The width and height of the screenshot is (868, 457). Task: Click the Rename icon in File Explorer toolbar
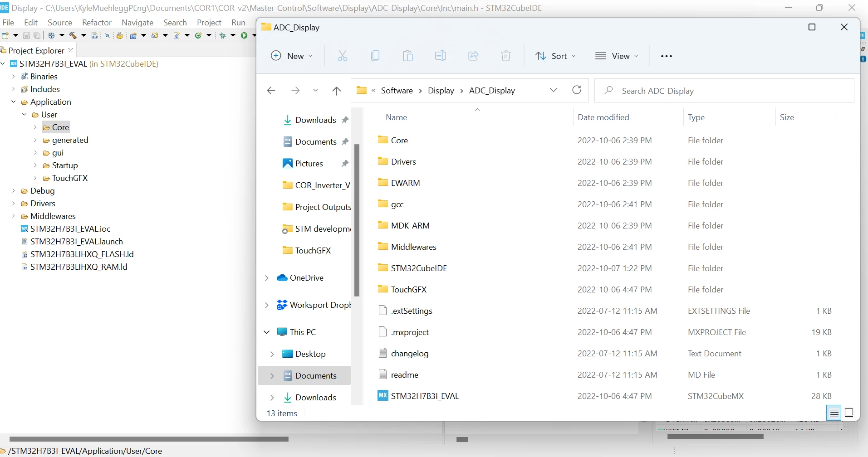(x=441, y=56)
